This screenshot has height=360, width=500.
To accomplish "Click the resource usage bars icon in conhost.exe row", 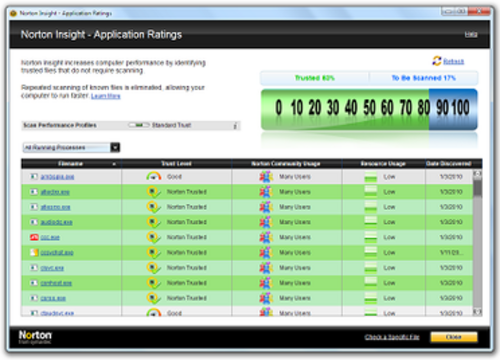I will coord(371,283).
